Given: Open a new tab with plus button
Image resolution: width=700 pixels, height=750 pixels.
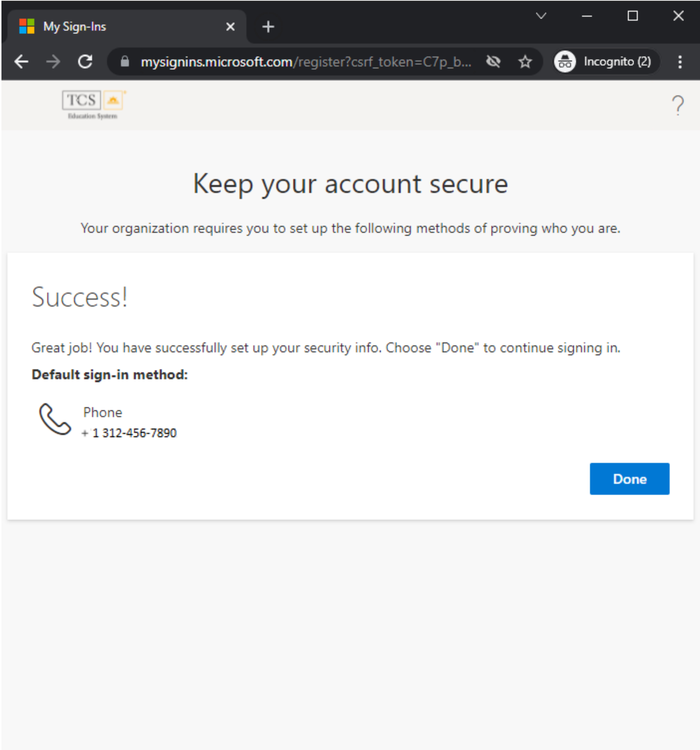Looking at the screenshot, I should click(x=268, y=27).
